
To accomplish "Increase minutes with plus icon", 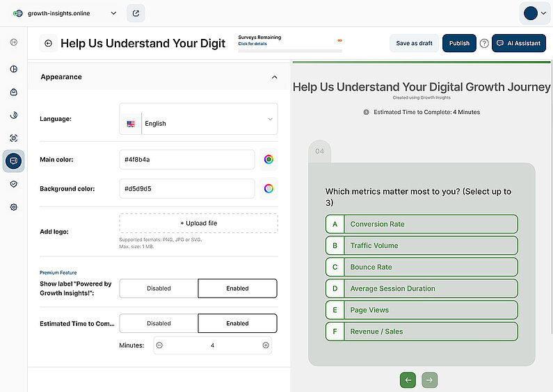I will click(x=266, y=345).
